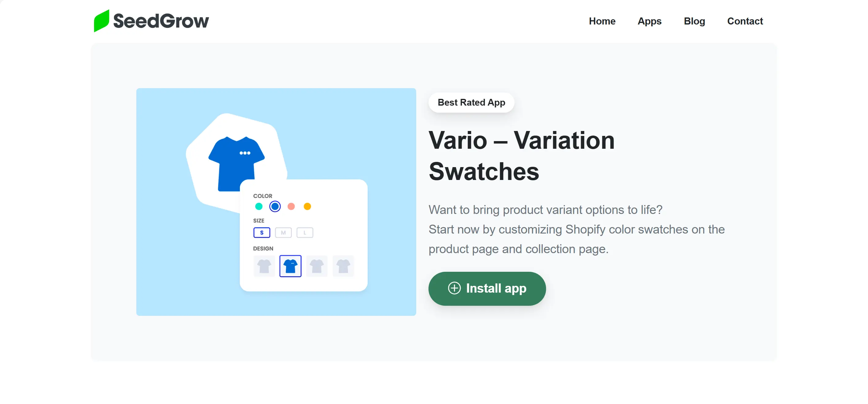868x404 pixels.
Task: Click the Best Rated App badge
Action: pos(472,103)
